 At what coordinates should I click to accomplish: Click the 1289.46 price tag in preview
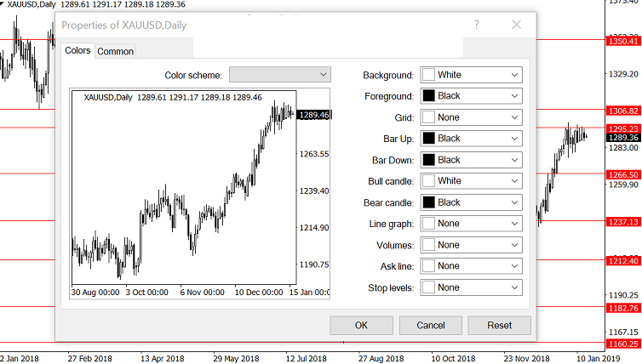314,115
